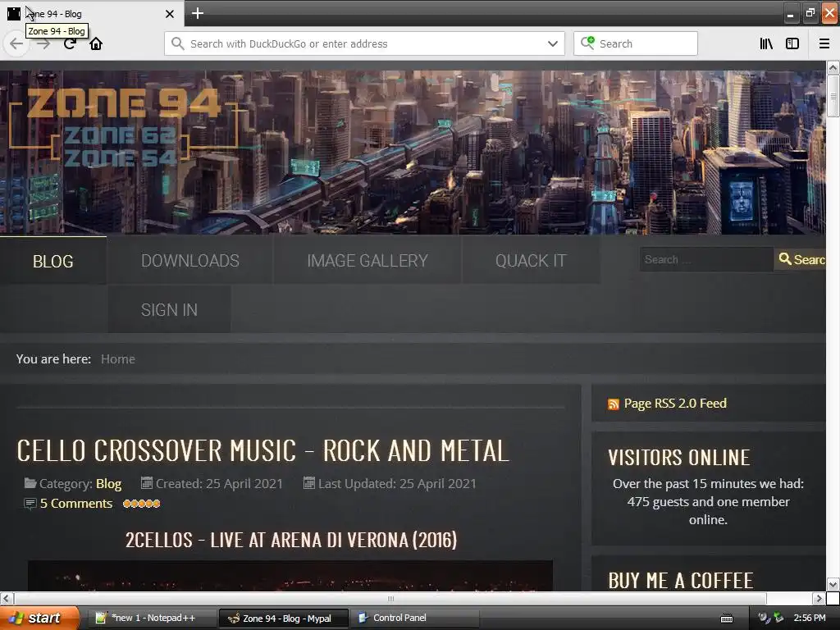Click the first system tray icon
The width and height of the screenshot is (840, 630).
click(x=765, y=618)
